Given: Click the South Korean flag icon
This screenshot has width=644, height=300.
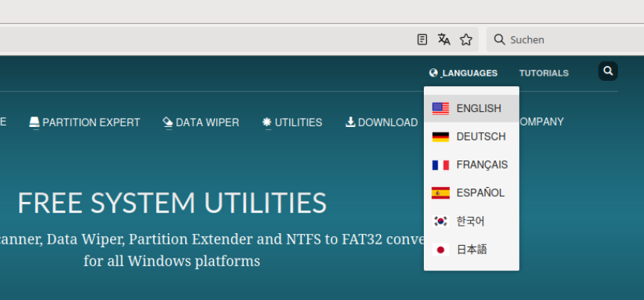Looking at the screenshot, I should (440, 221).
